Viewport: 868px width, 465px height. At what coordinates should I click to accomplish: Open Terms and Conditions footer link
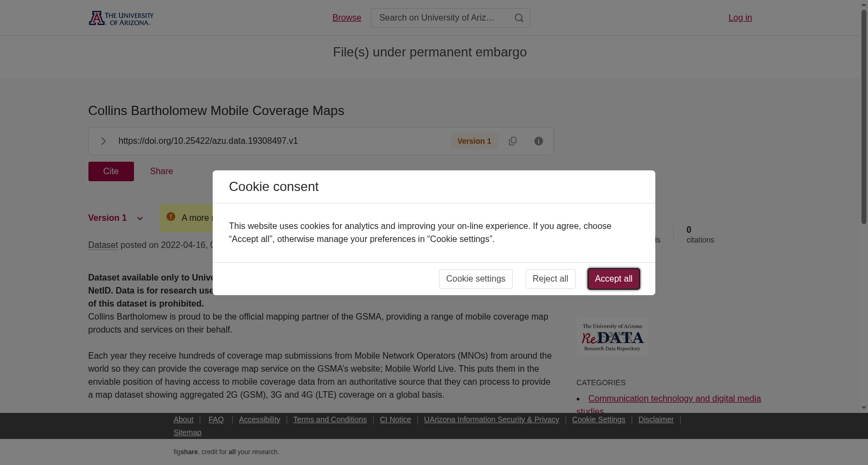coord(330,419)
